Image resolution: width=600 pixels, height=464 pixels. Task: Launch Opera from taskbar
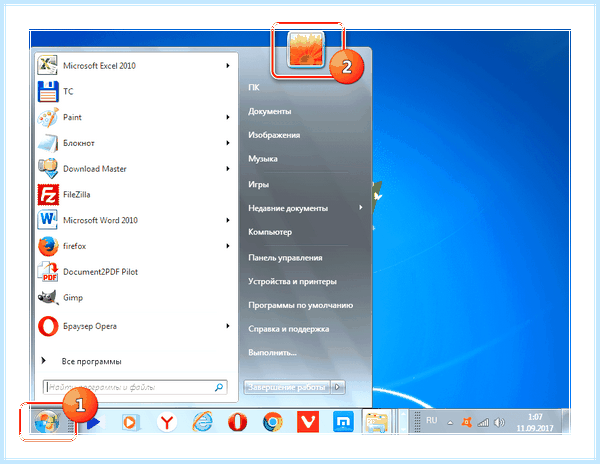pos(237,422)
